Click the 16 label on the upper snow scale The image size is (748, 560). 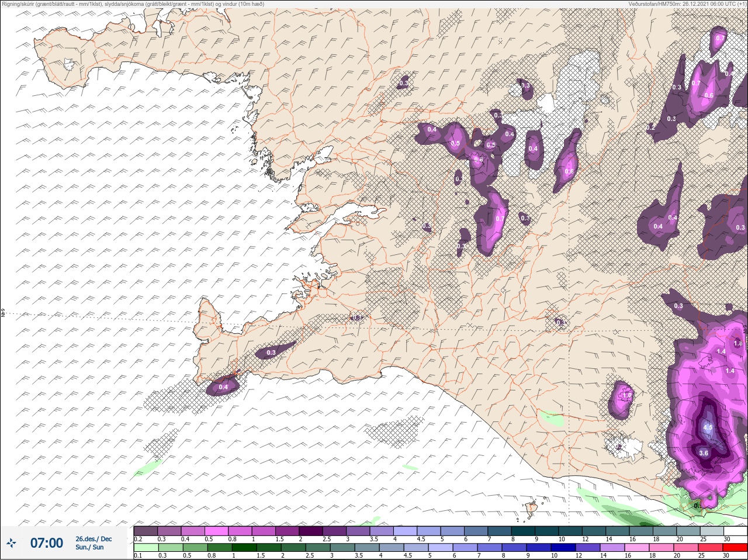point(632,539)
